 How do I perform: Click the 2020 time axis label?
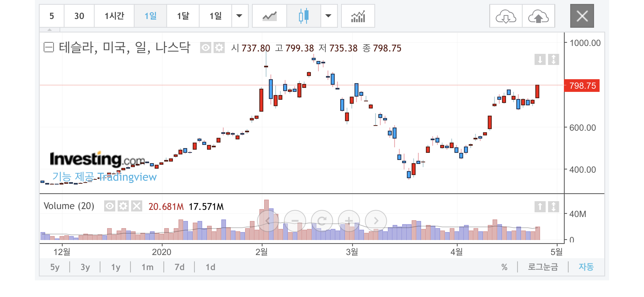162,252
